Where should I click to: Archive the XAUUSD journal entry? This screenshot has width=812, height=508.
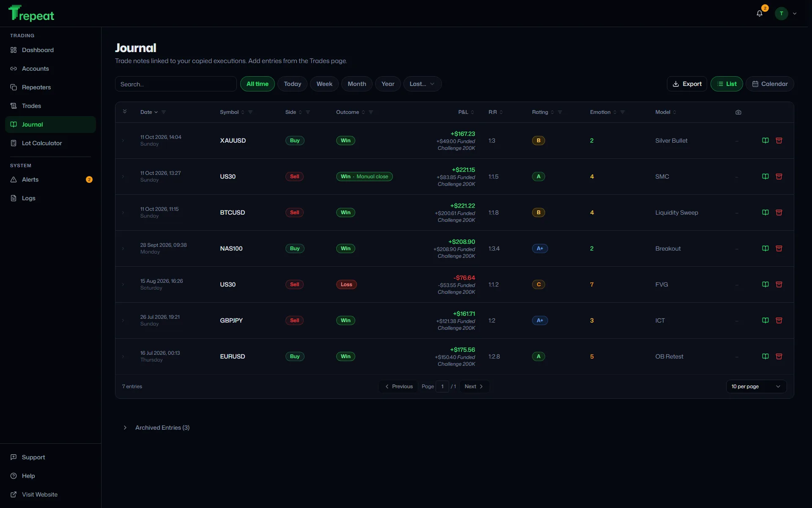779,141
